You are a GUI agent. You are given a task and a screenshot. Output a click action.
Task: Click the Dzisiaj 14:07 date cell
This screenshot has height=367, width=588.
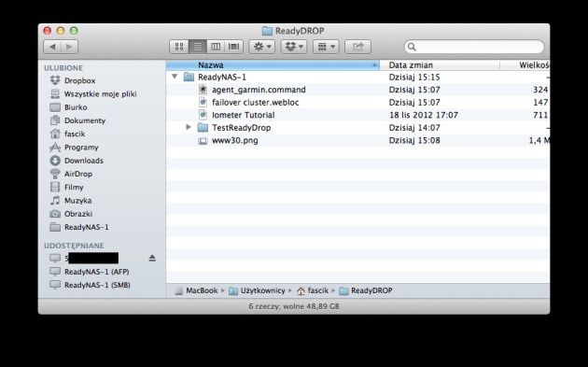coord(414,128)
